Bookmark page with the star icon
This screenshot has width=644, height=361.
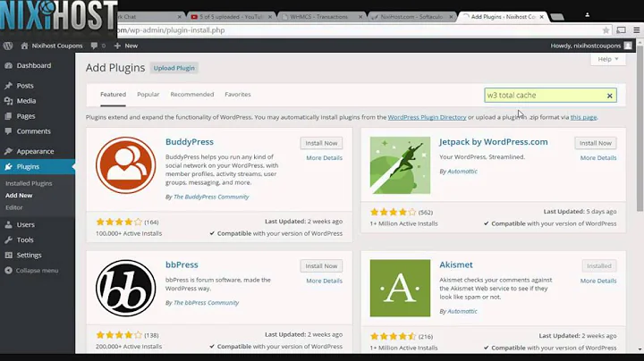click(x=606, y=30)
